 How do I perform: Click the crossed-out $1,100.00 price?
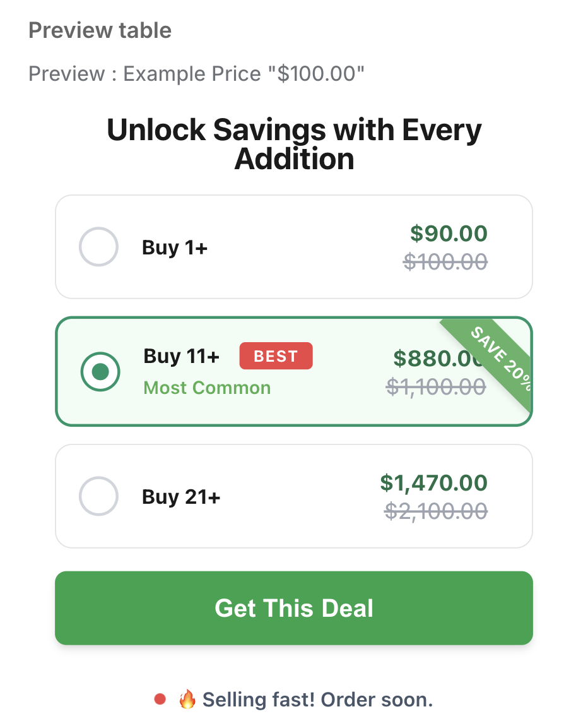[x=436, y=386]
